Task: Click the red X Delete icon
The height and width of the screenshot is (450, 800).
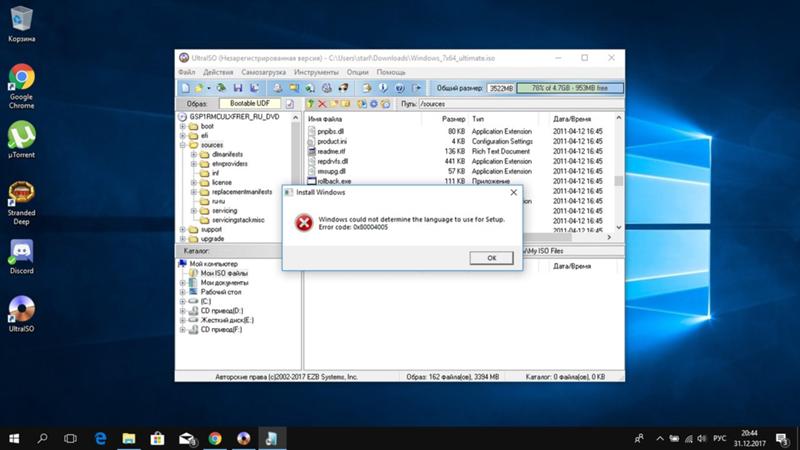Action: click(322, 104)
